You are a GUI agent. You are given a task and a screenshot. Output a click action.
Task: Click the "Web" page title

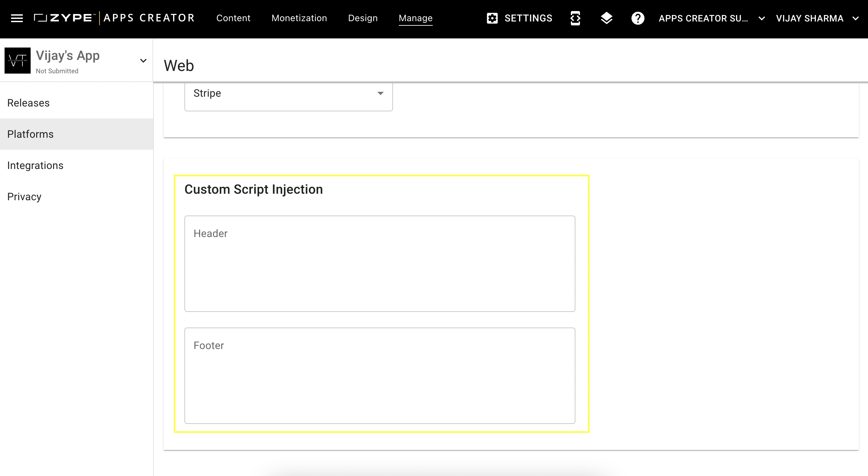point(179,65)
